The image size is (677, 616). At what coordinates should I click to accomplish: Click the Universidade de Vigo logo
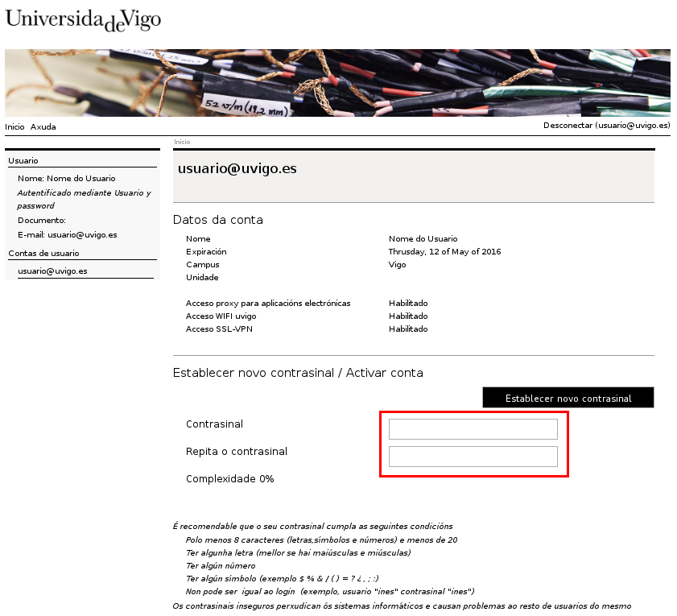(83, 19)
